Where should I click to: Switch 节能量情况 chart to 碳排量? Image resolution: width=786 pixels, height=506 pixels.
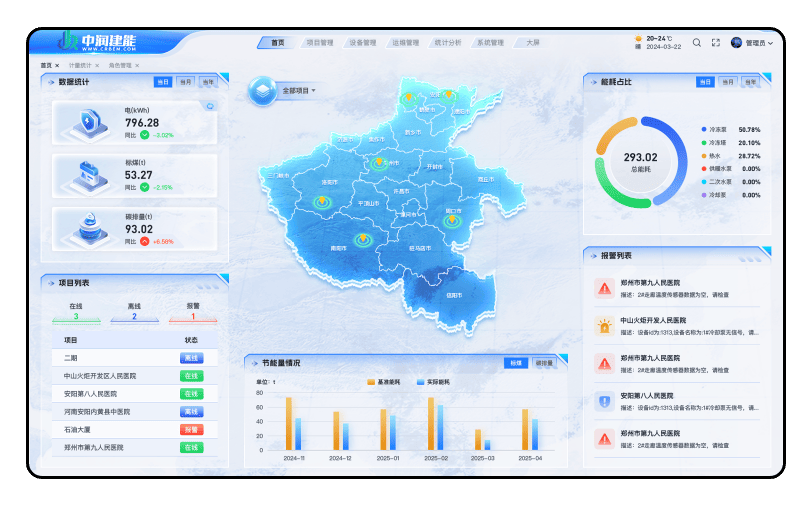coord(544,363)
